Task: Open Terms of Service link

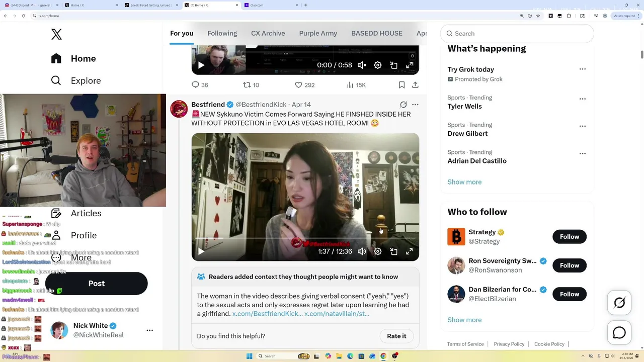Action: pos(465,344)
